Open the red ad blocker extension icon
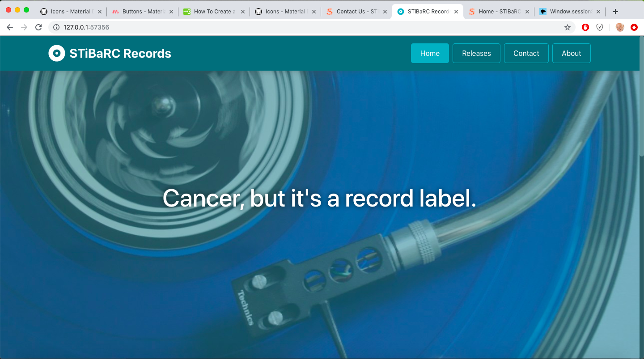The width and height of the screenshot is (644, 359). coord(585,27)
